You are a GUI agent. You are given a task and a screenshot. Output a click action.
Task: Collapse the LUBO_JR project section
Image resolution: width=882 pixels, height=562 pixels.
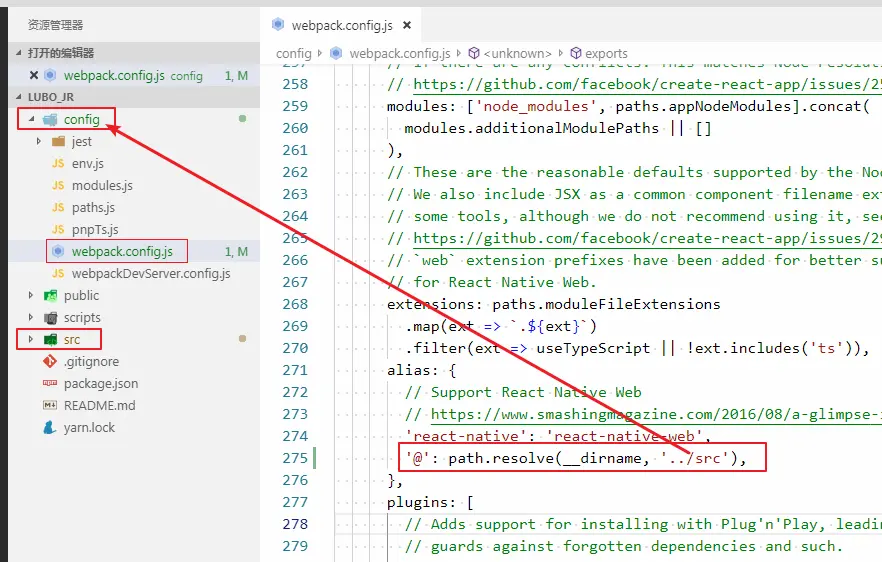19,97
